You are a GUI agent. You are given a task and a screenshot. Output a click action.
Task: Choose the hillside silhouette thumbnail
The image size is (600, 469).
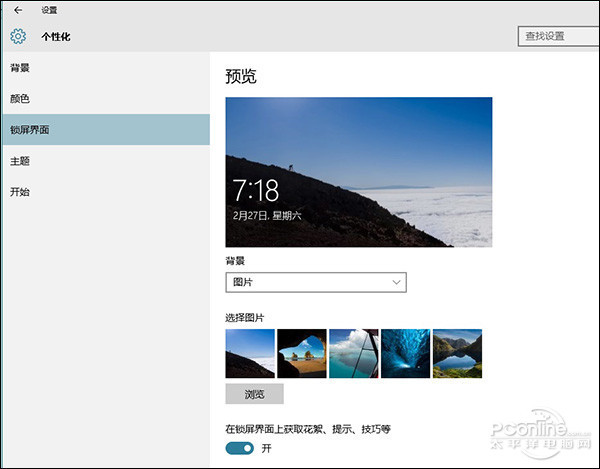(250, 353)
